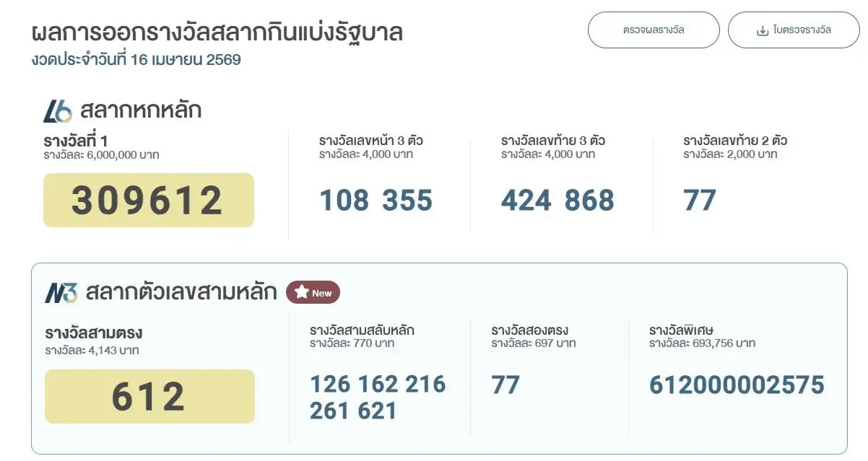The height and width of the screenshot is (461, 868).
Task: Click the สลากตัวเลขสามหลัก section heading
Action: point(181,292)
